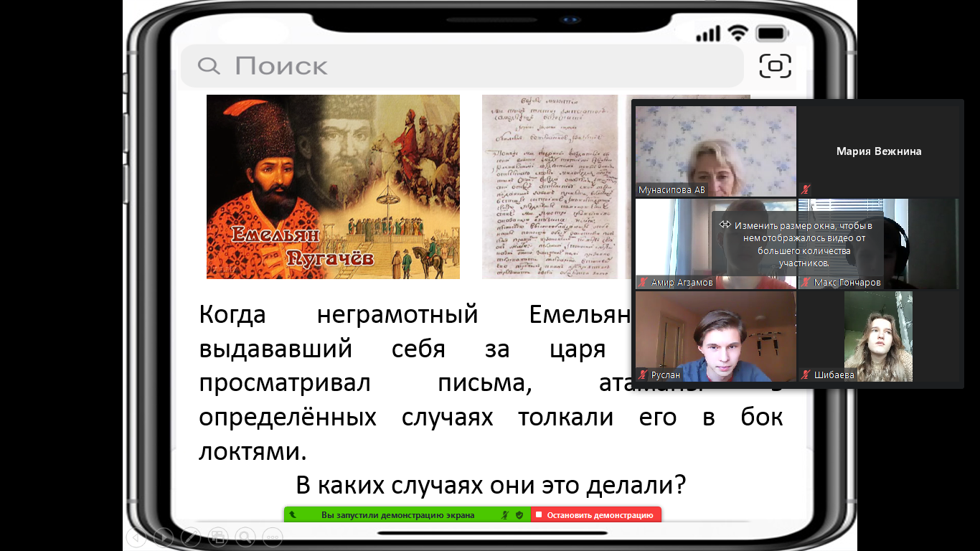This screenshot has width=980, height=551.
Task: Click the muted mic icon next to Амир Агзамов
Action: click(644, 283)
